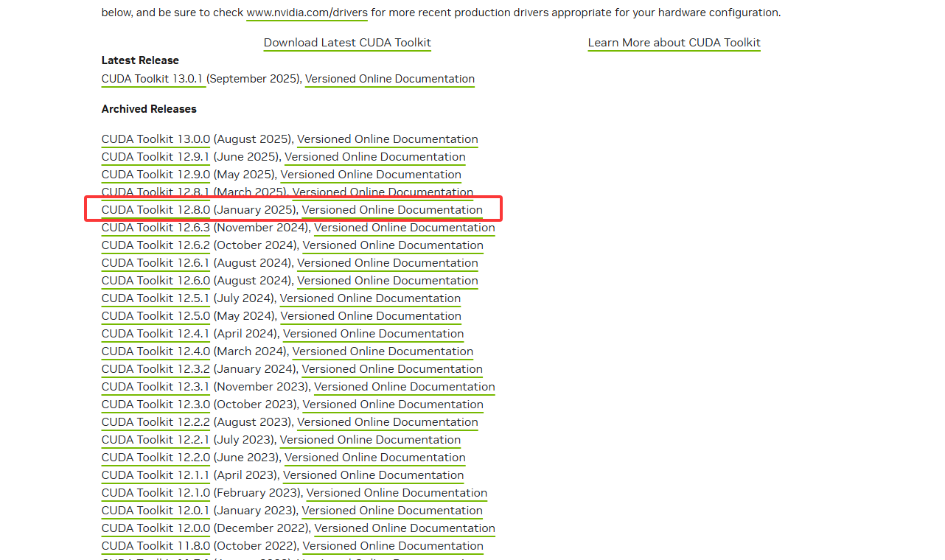This screenshot has width=945, height=560.
Task: Open CUDA Toolkit 12.1.0 link
Action: (156, 493)
